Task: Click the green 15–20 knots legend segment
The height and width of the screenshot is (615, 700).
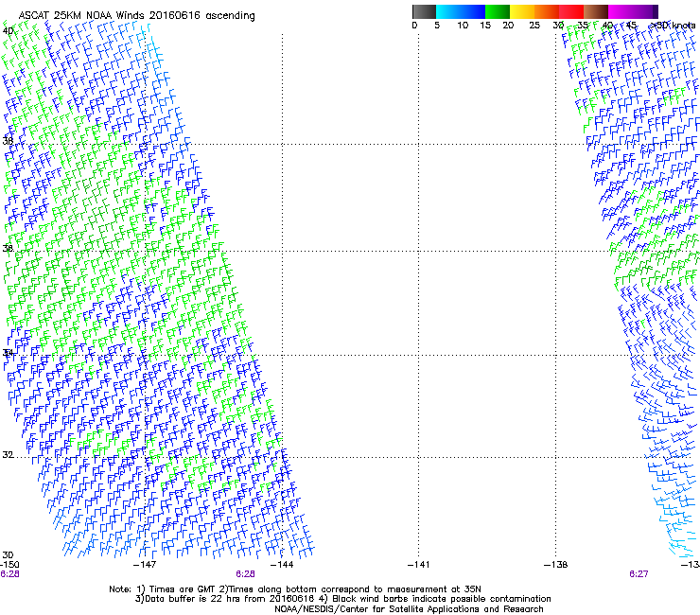Action: tap(498, 11)
